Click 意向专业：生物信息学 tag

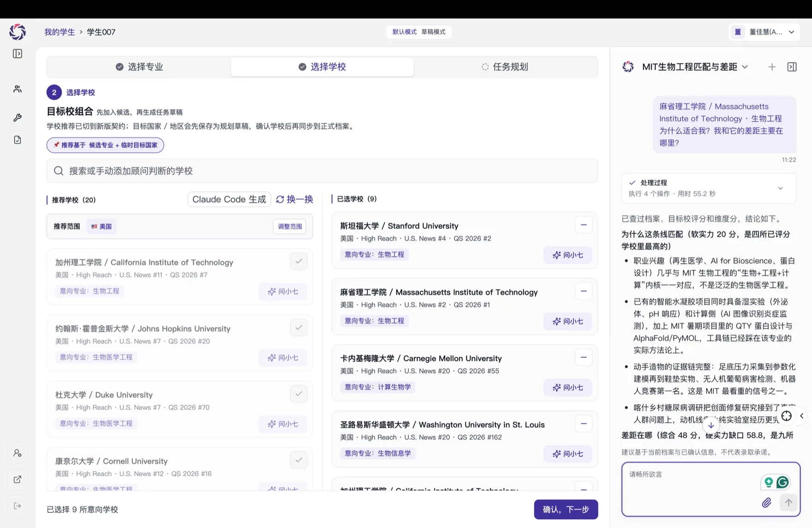[x=378, y=453]
